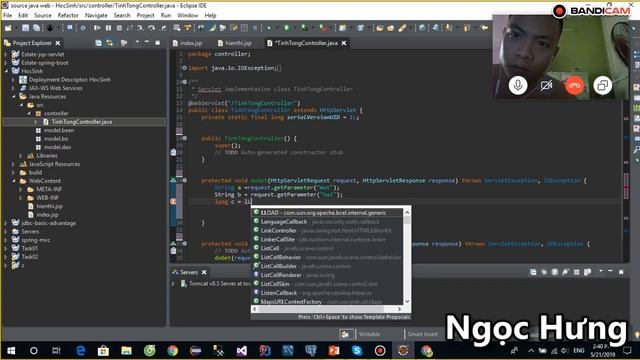Collapse the HocSinh project node
Image resolution: width=640 pixels, height=360 pixels.
coord(6,71)
